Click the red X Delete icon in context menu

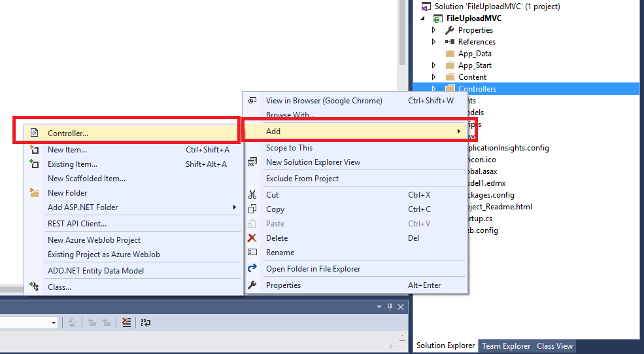(252, 238)
